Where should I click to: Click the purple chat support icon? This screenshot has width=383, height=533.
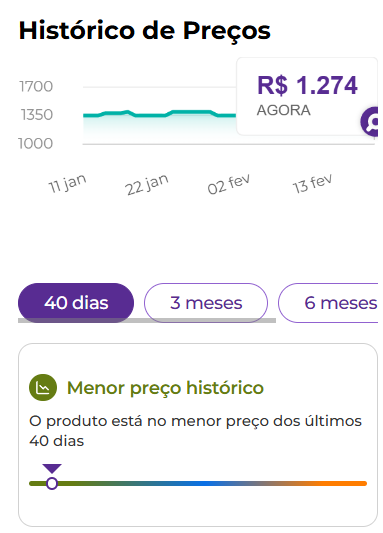370,121
